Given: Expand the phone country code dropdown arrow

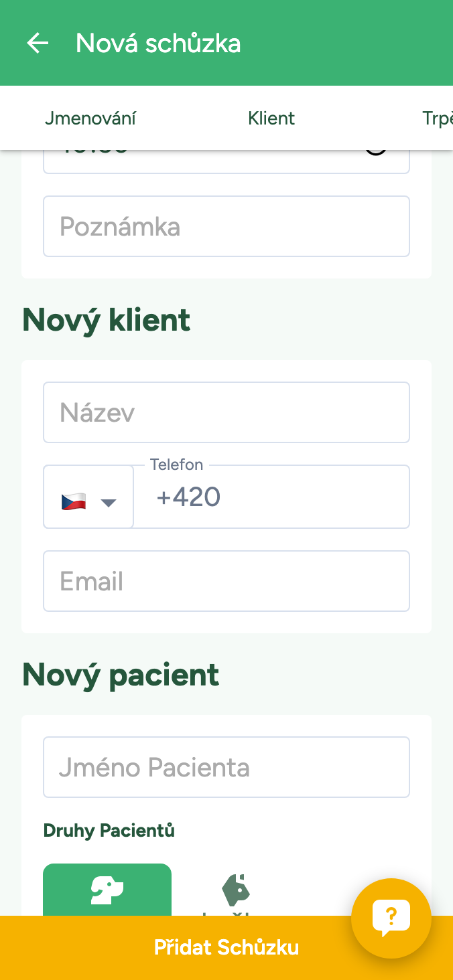Looking at the screenshot, I should pyautogui.click(x=109, y=502).
